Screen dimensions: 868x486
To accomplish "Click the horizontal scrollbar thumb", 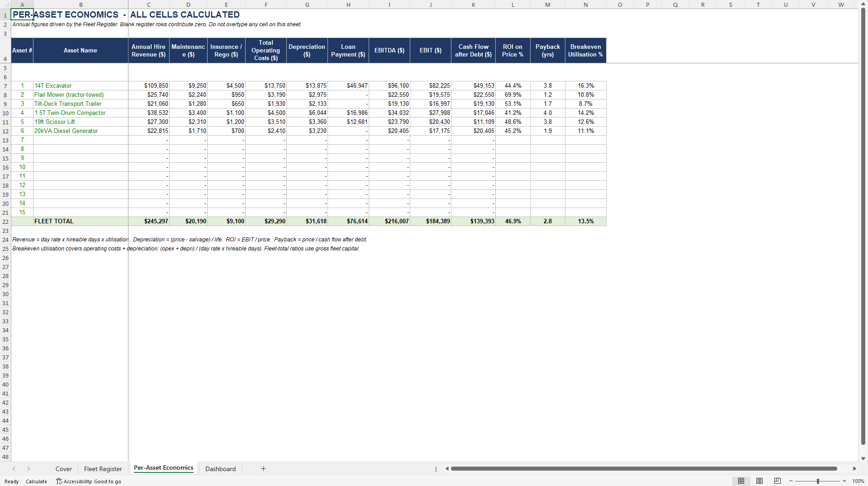I will pos(644,469).
